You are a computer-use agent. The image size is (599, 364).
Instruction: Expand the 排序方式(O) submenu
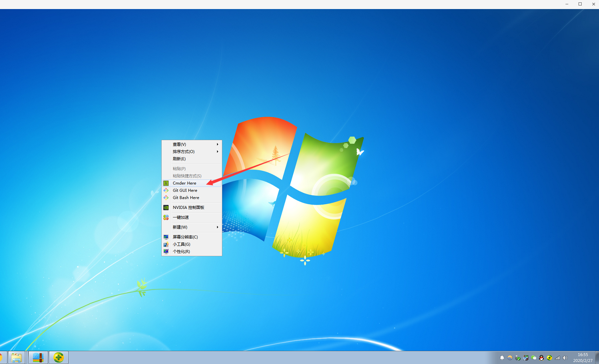click(192, 152)
